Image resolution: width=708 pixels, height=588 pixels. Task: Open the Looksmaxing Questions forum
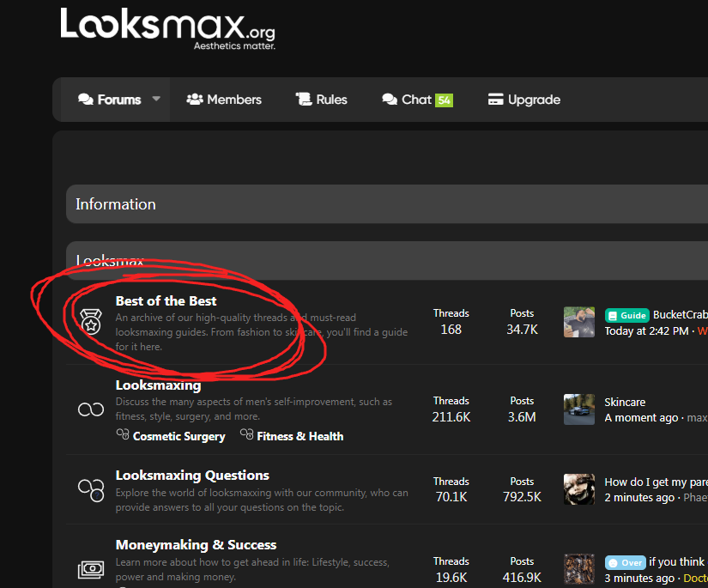192,475
